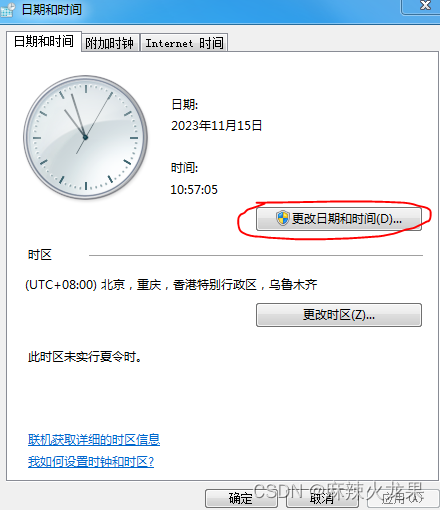
Task: Click the 此时区未实行夏令时 notice text
Action: (x=85, y=357)
